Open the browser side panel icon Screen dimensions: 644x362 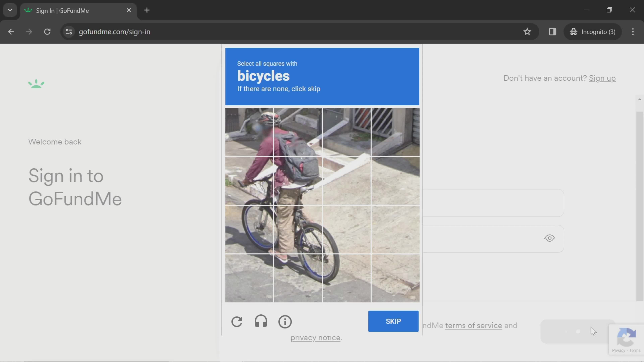coord(552,32)
